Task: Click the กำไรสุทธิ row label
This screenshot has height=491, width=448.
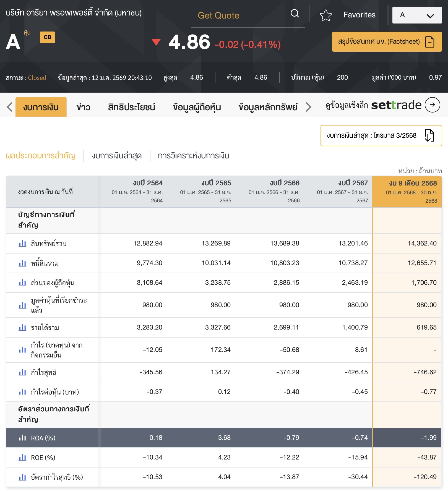Action: point(43,372)
